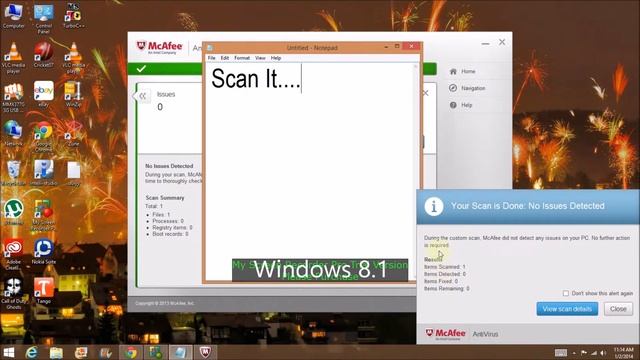Switch to Chrome in the taskbar
The width and height of the screenshot is (640, 360).
pyautogui.click(x=131, y=352)
